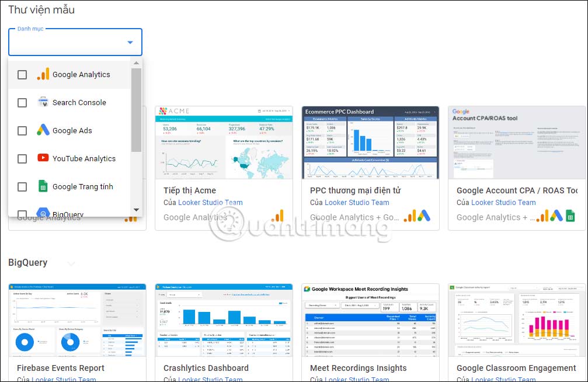Tick the Google Analytics checkbox
The height and width of the screenshot is (382, 588).
click(22, 75)
